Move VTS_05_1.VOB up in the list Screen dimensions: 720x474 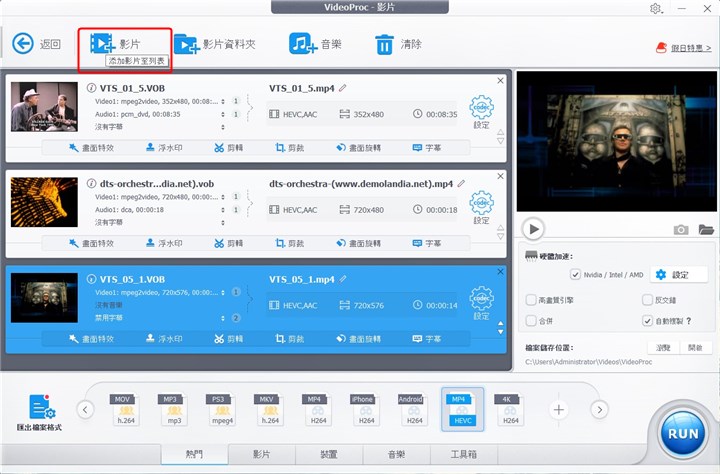501,323
